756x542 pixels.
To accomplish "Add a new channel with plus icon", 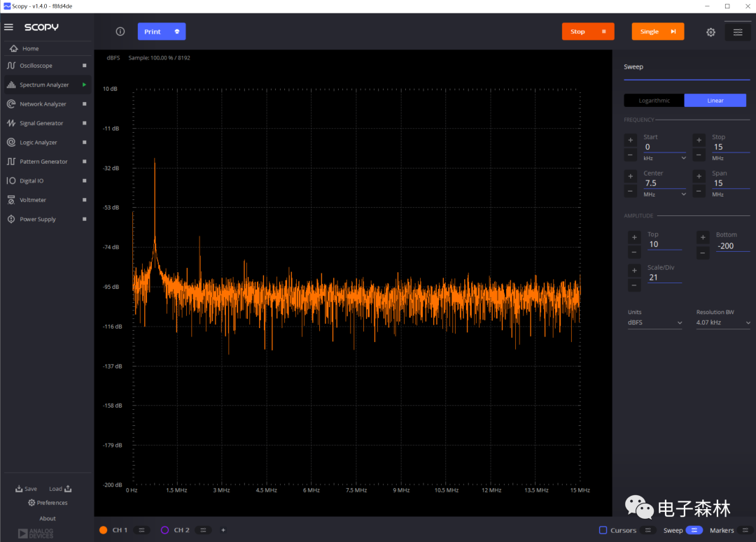I will [223, 530].
